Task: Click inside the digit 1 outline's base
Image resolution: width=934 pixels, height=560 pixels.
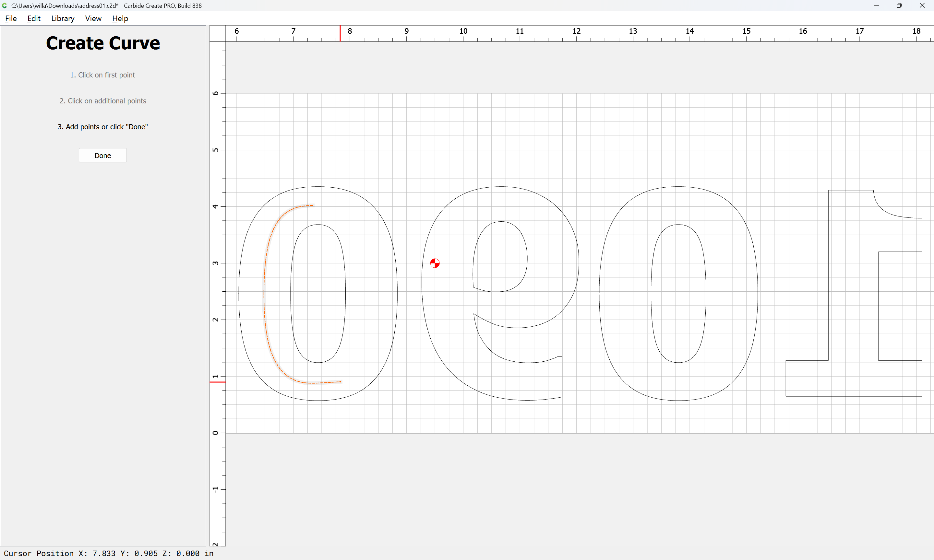Action: pyautogui.click(x=853, y=379)
